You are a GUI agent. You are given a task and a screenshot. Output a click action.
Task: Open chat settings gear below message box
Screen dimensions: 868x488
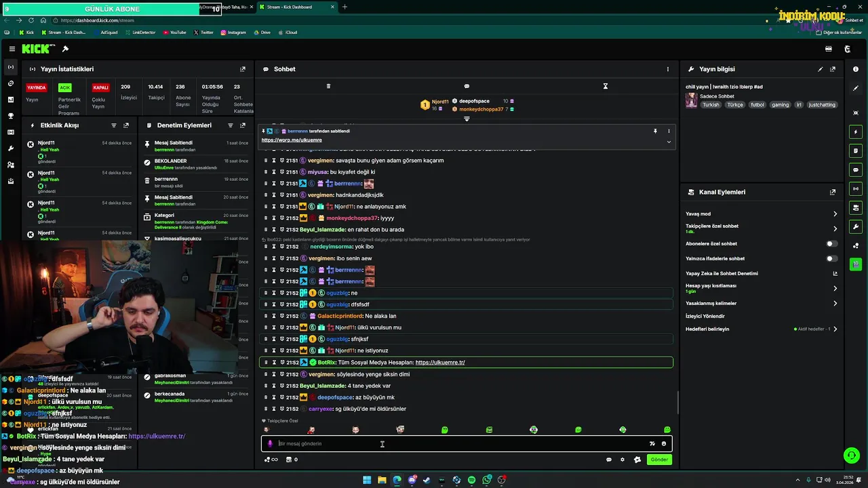click(623, 460)
